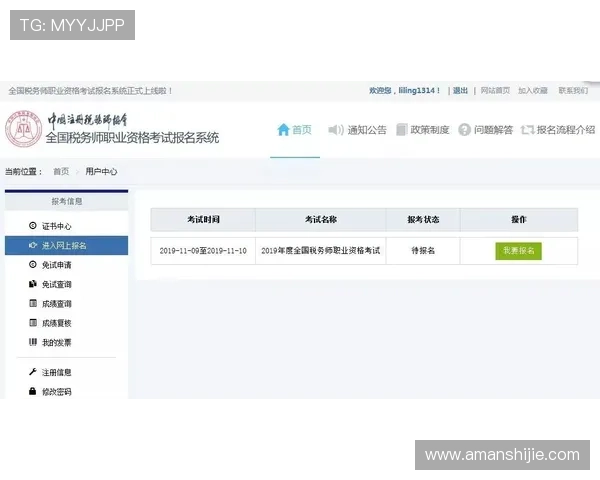Click the 退出 logout link

pos(460,90)
